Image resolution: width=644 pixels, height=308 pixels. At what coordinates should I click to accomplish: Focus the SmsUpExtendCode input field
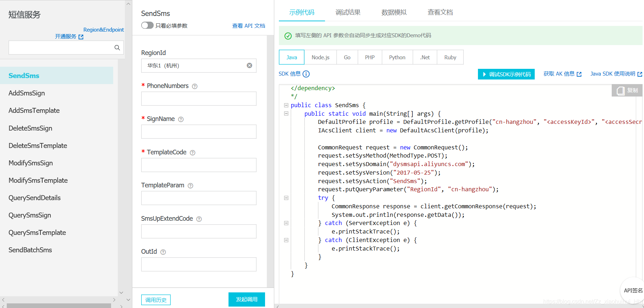(199, 231)
